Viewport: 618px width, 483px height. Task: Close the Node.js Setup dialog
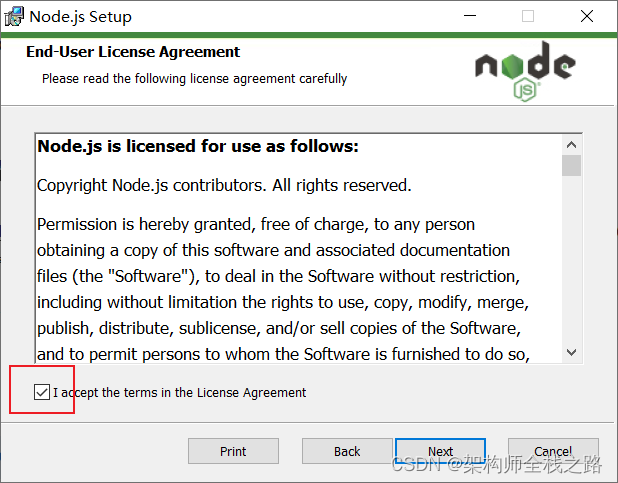click(586, 16)
